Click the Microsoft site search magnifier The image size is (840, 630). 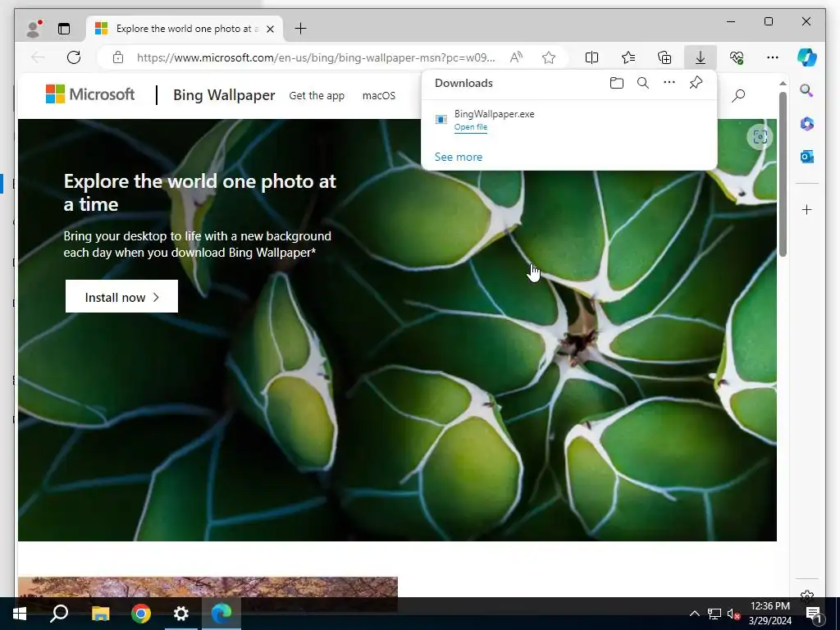(738, 96)
